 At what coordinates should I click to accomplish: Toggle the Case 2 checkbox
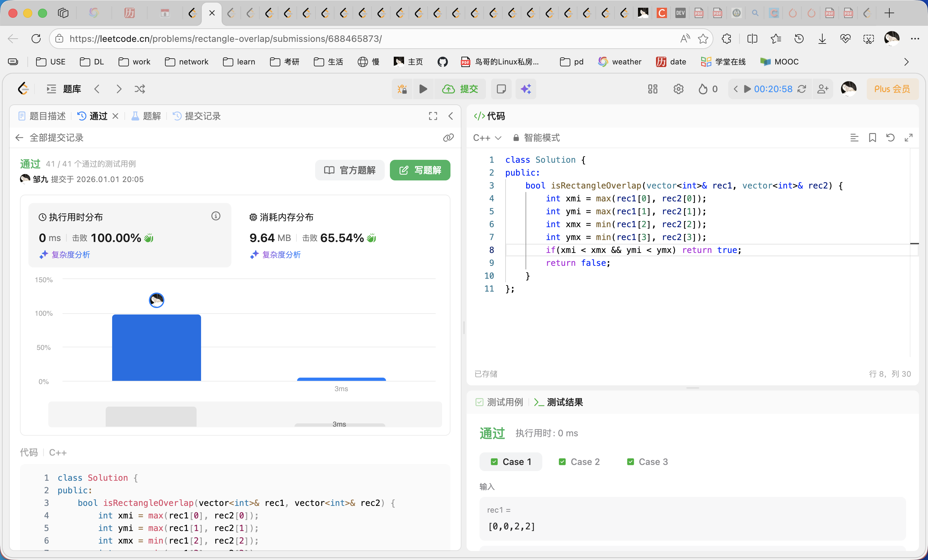click(x=562, y=461)
